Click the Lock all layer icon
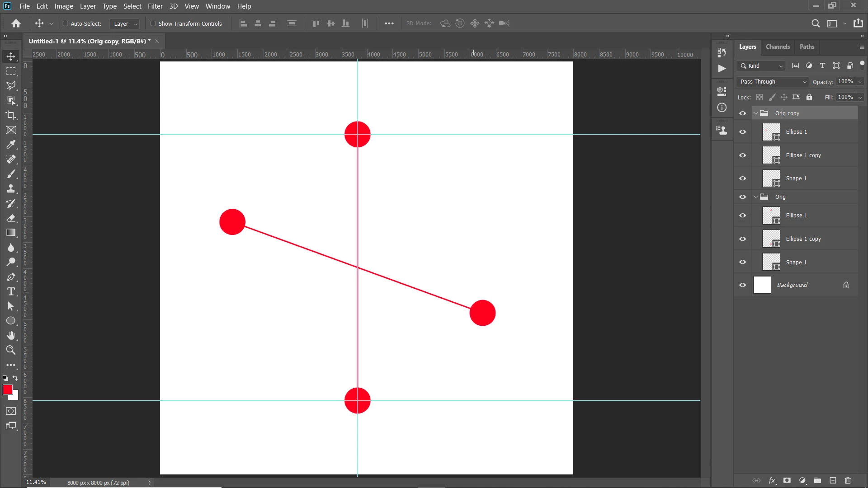The height and width of the screenshot is (488, 868). (x=809, y=97)
